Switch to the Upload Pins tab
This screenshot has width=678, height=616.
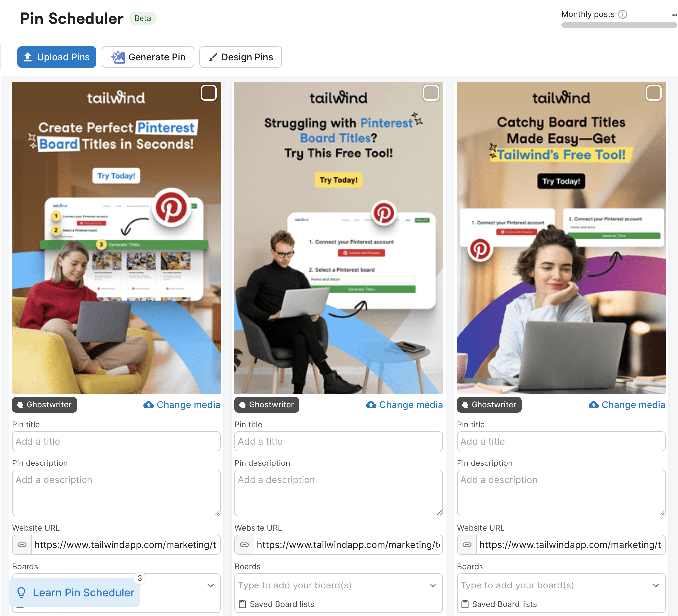[x=56, y=57]
